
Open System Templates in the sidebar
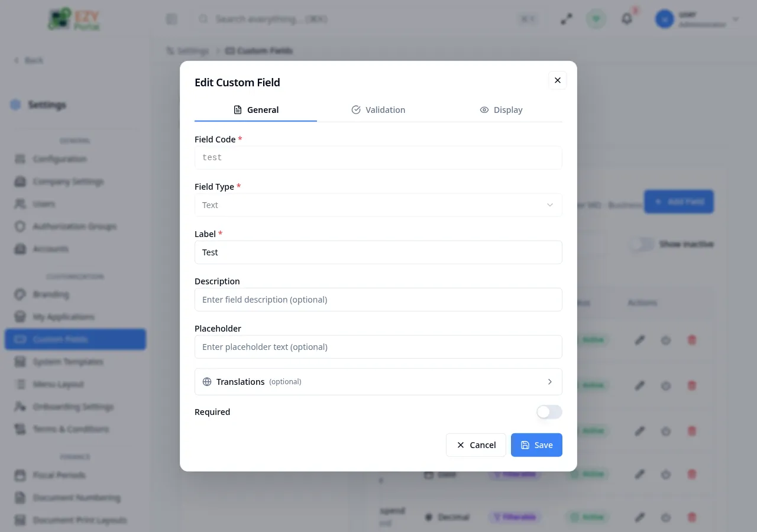point(75,362)
